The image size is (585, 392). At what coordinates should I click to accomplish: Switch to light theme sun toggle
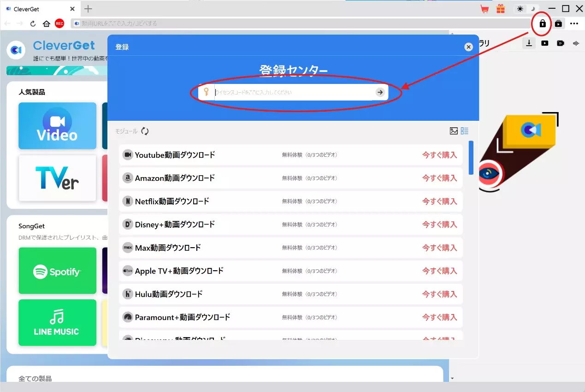(x=520, y=9)
